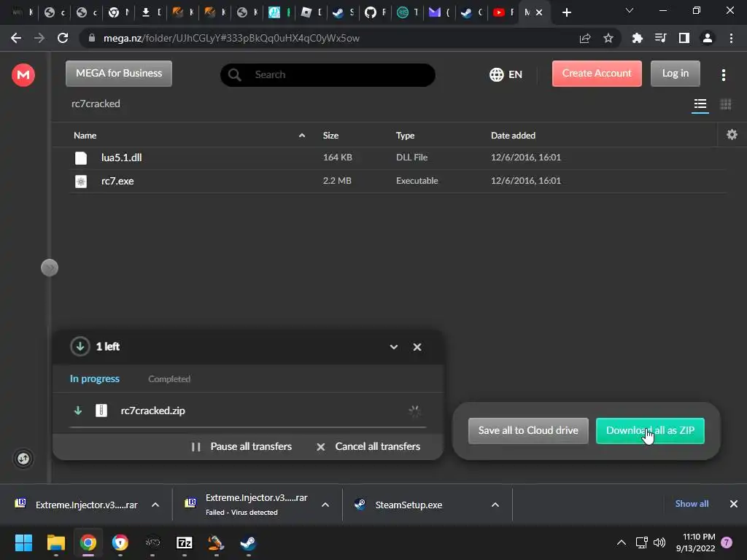Image resolution: width=747 pixels, height=560 pixels.
Task: Open the MEGA top-right three-dot menu
Action: pos(723,75)
